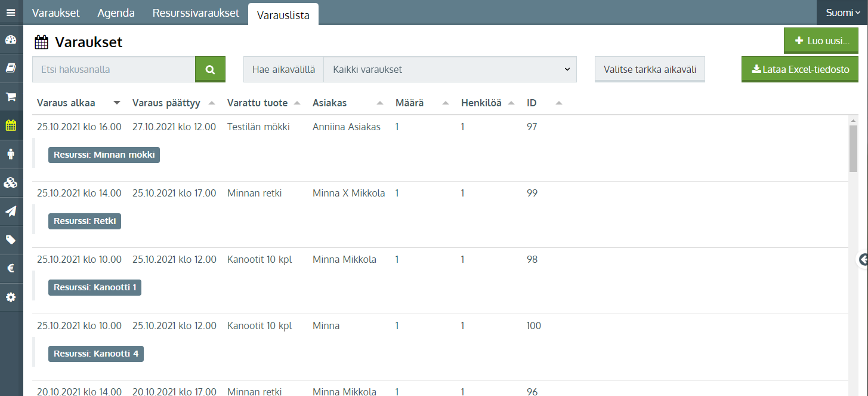The width and height of the screenshot is (868, 396).
Task: Sort by Asiakas column
Action: (x=348, y=103)
